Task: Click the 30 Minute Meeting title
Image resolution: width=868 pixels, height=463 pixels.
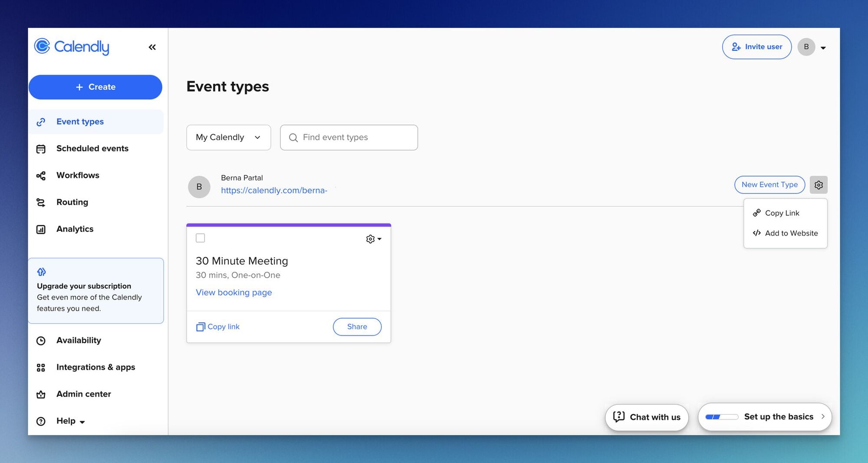Action: coord(242,261)
